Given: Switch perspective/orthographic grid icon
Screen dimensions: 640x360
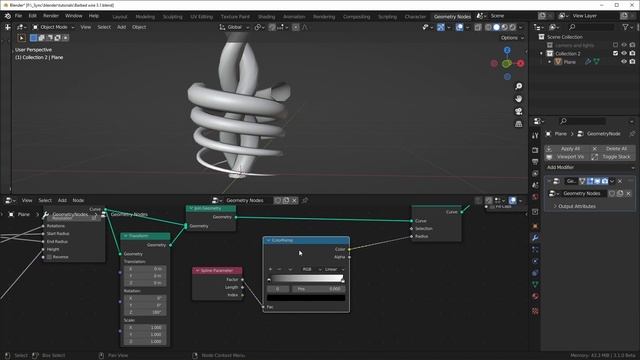Looking at the screenshot, I should coord(518,124).
